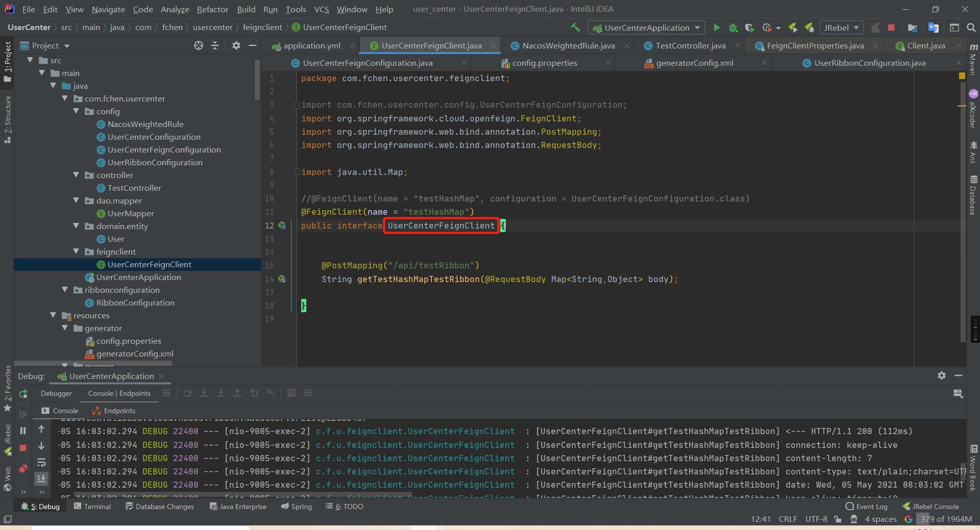Viewport: 980px width, 530px height.
Task: Open the Project Structure dialog icon
Action: coord(913,28)
